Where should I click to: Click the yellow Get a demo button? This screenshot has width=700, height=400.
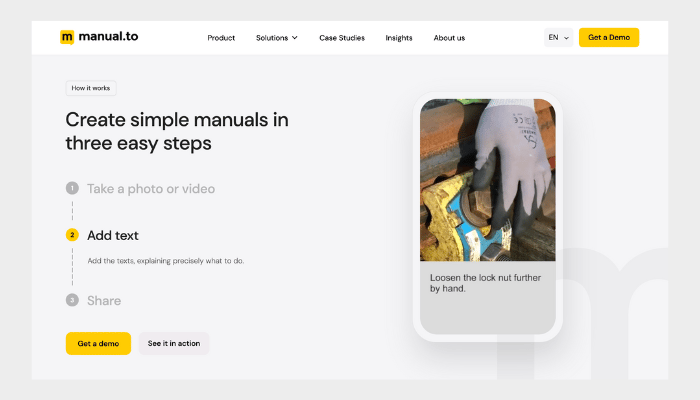tap(98, 343)
